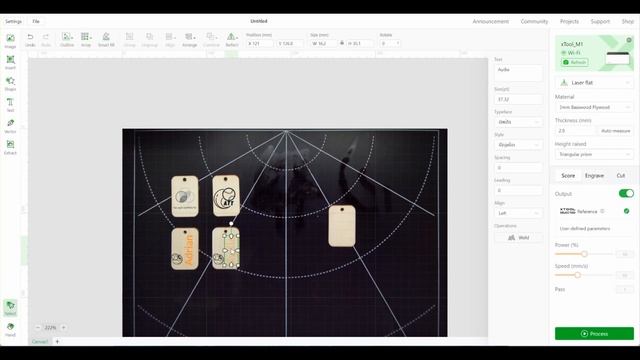This screenshot has width=640, height=360.
Task: Select the Image tool in the left sidebar
Action: click(x=10, y=41)
